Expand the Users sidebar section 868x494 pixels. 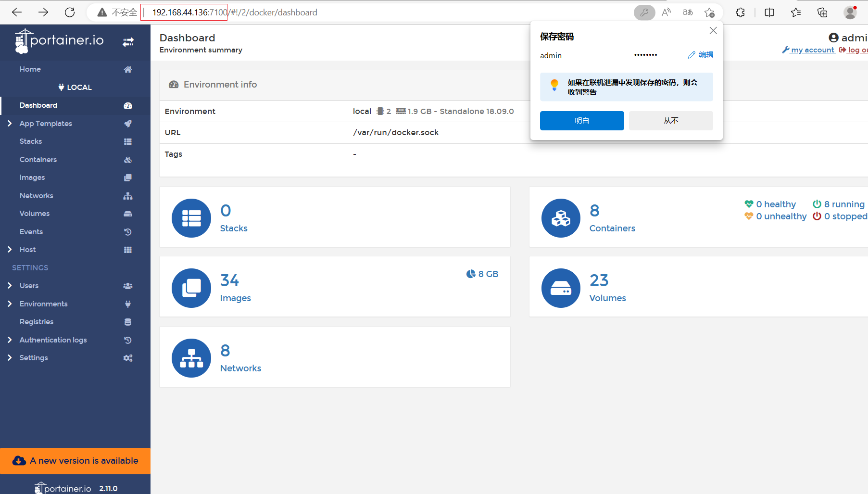[x=10, y=286]
